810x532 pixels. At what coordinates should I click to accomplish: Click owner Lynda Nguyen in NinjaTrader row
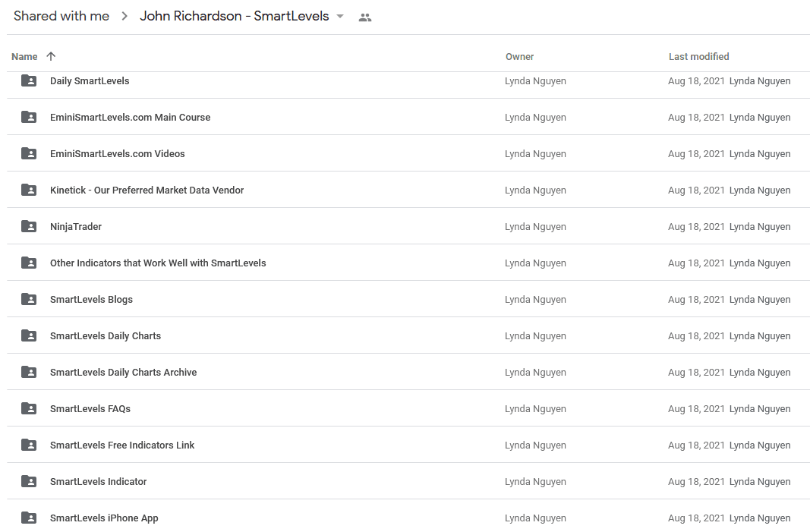click(x=535, y=227)
